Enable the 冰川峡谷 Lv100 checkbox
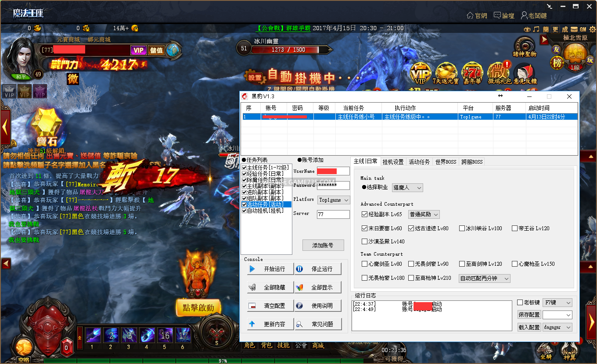Screen dimensions: 597x364 click(x=462, y=228)
